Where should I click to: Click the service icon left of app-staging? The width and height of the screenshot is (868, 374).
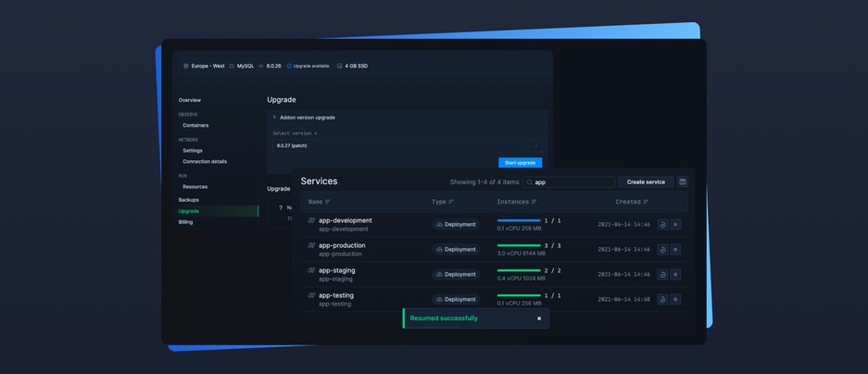tap(311, 270)
